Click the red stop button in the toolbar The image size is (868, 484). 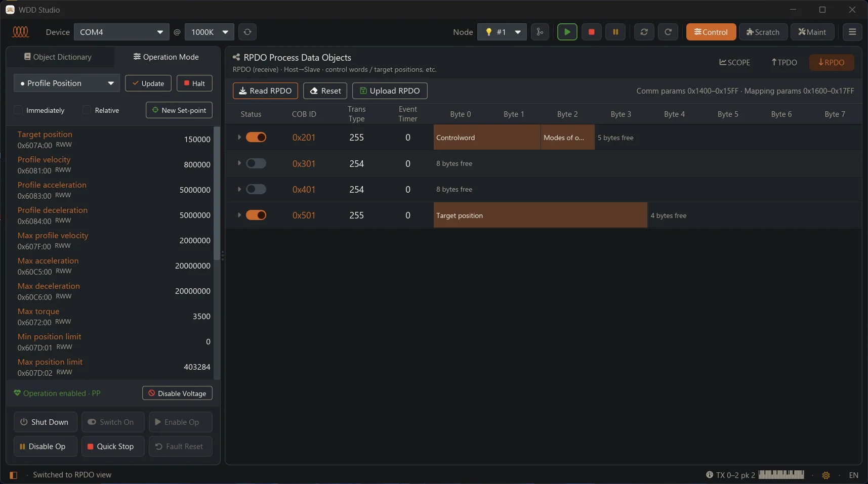pos(591,32)
